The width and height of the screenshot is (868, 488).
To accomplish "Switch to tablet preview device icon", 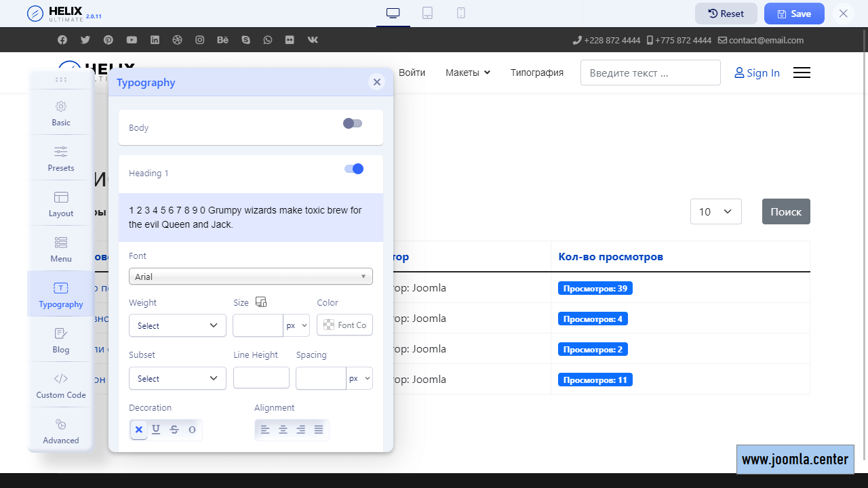I will tap(427, 13).
